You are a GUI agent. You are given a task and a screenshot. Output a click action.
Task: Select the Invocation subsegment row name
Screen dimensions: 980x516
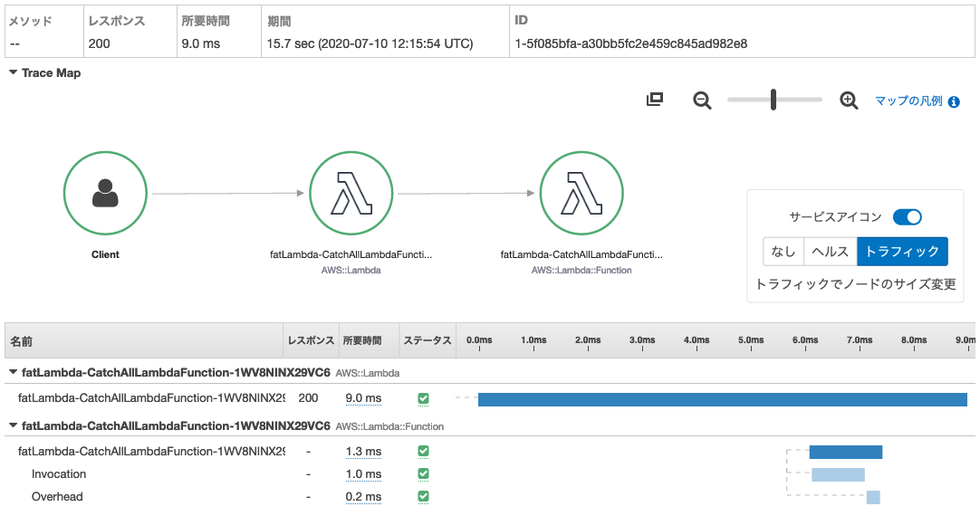point(59,474)
